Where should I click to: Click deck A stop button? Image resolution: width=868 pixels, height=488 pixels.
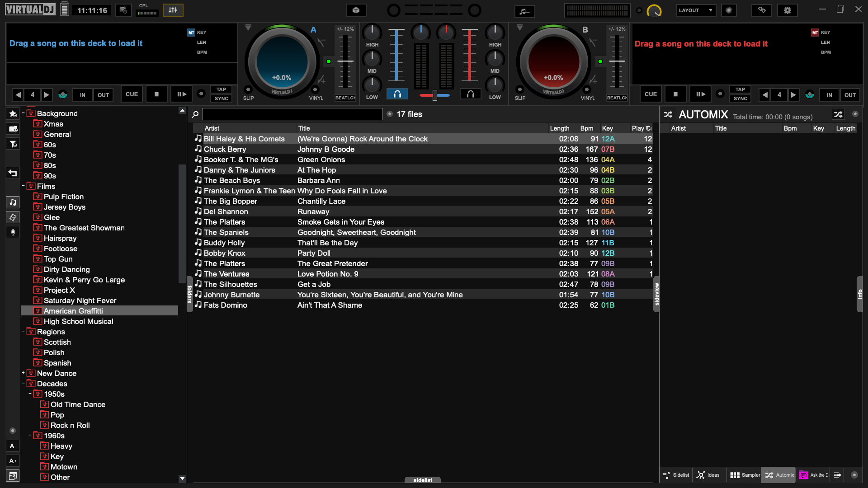pos(156,94)
